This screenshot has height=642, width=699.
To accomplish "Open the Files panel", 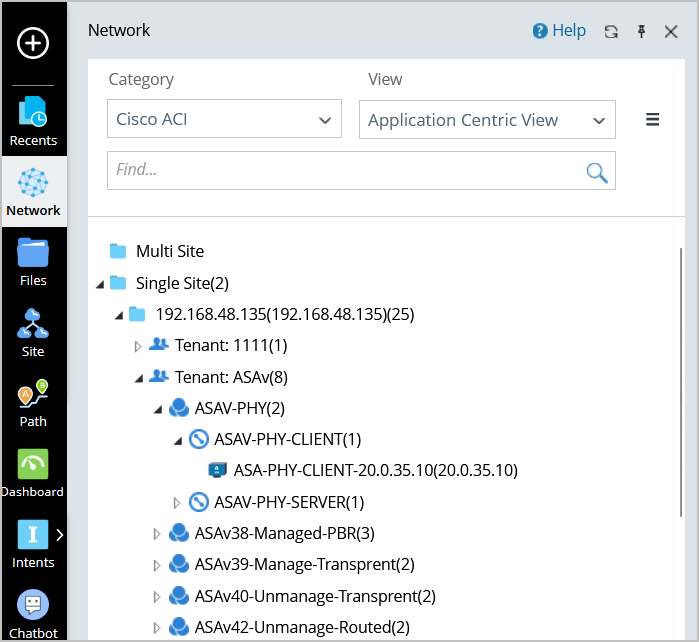I will (33, 262).
